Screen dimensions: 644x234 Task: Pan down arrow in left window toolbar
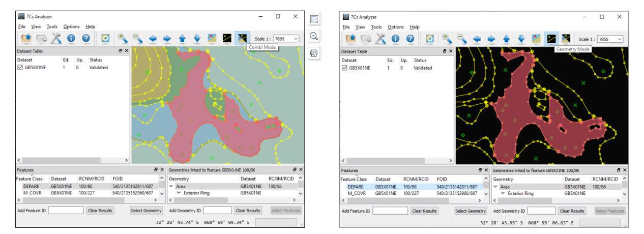pos(197,38)
